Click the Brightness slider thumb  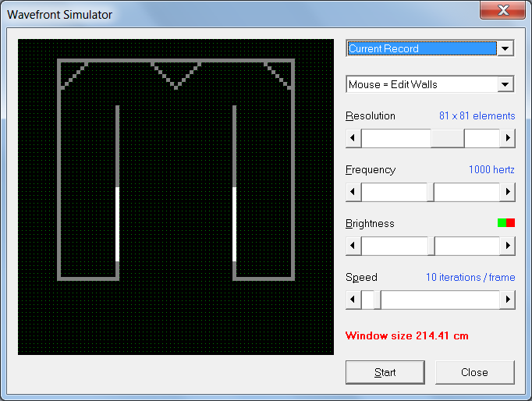[431, 245]
